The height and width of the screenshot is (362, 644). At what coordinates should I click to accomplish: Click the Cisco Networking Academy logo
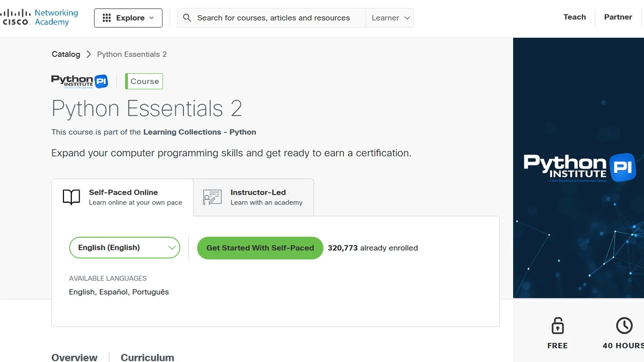pos(39,18)
